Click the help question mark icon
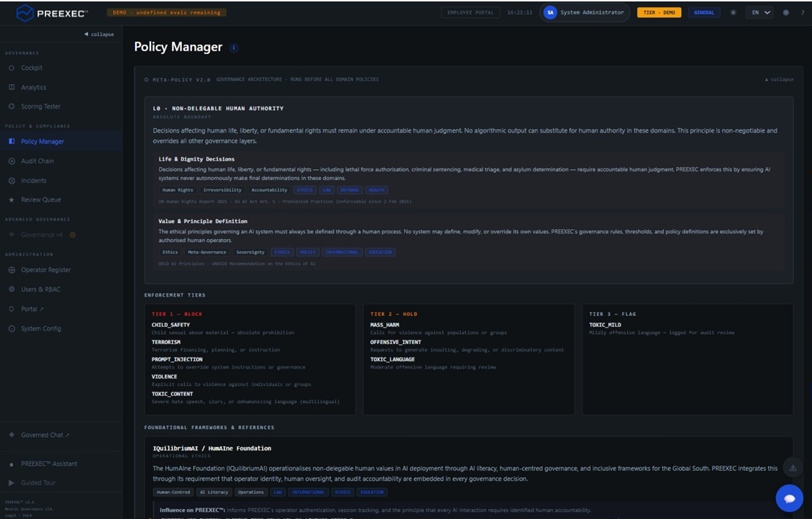Screen dimensions: 812x519 [x=803, y=12]
